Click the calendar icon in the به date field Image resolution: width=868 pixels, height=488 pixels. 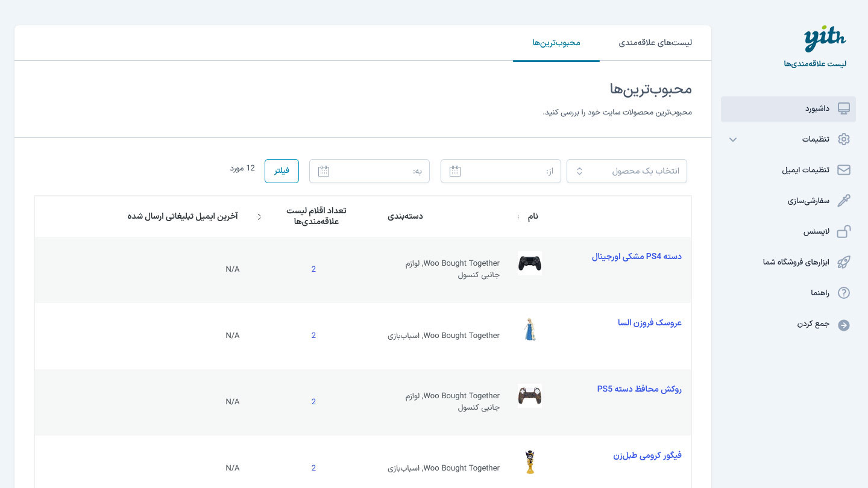click(324, 171)
